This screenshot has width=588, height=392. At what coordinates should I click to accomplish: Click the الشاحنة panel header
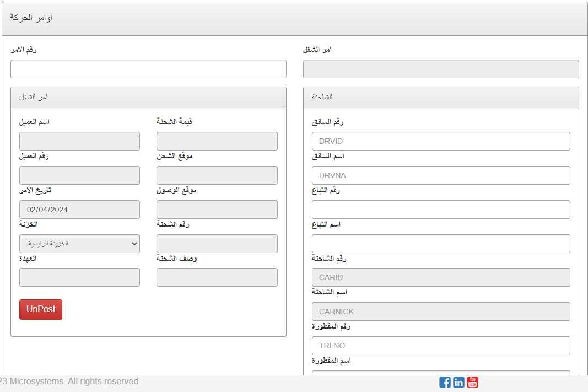pos(441,97)
